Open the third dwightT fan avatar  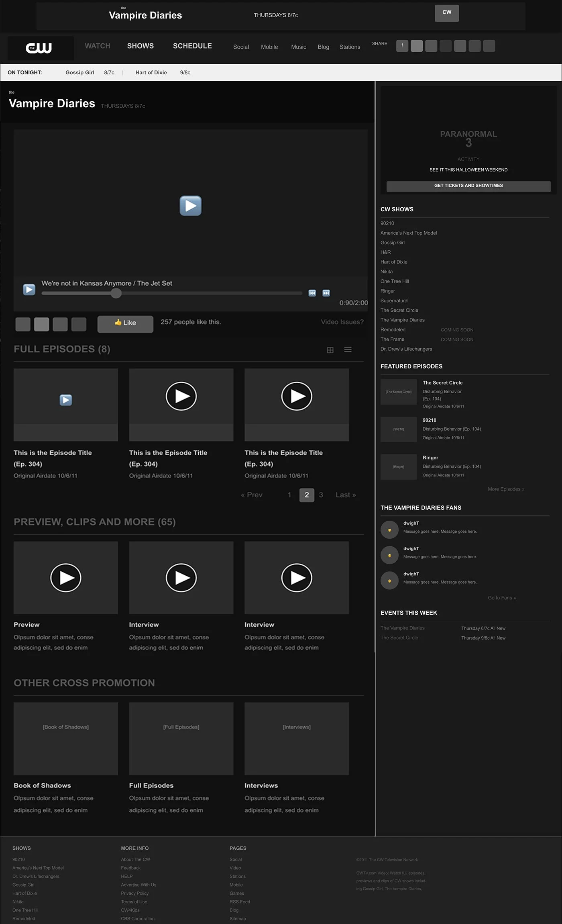[x=389, y=581]
